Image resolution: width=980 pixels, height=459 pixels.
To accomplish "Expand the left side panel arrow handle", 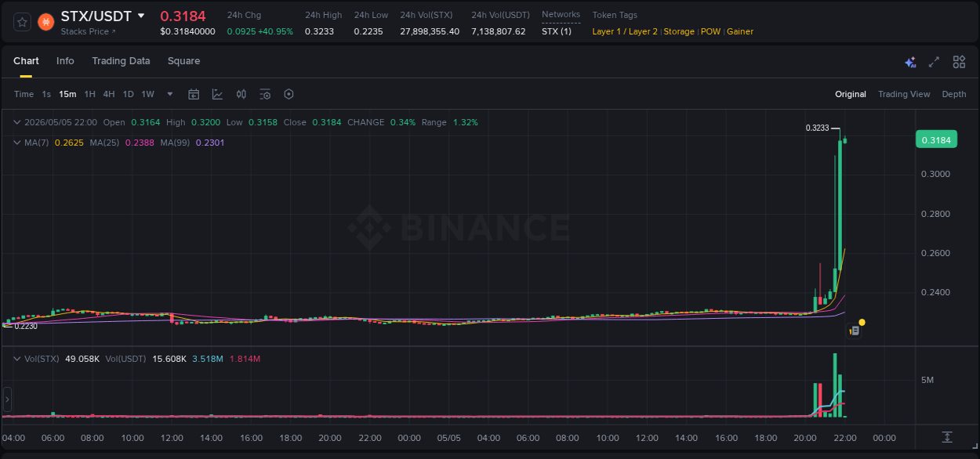I will pos(7,399).
